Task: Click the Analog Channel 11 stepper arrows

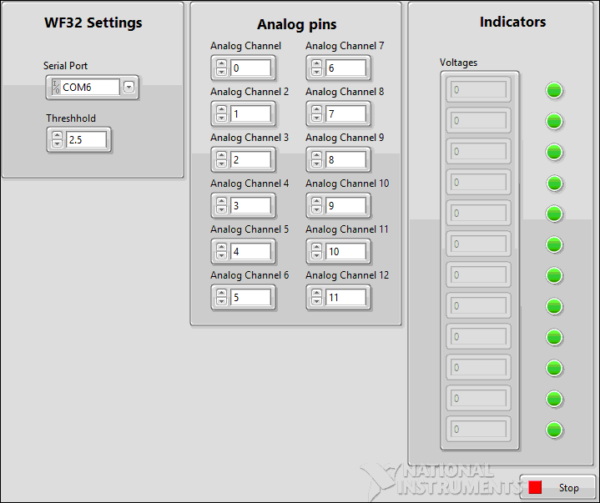Action: tap(317, 252)
